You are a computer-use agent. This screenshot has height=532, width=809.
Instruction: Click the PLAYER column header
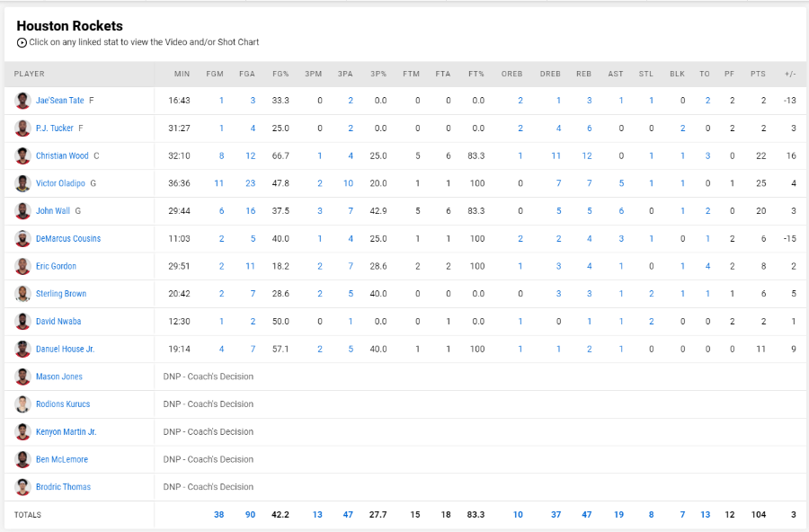click(x=30, y=74)
